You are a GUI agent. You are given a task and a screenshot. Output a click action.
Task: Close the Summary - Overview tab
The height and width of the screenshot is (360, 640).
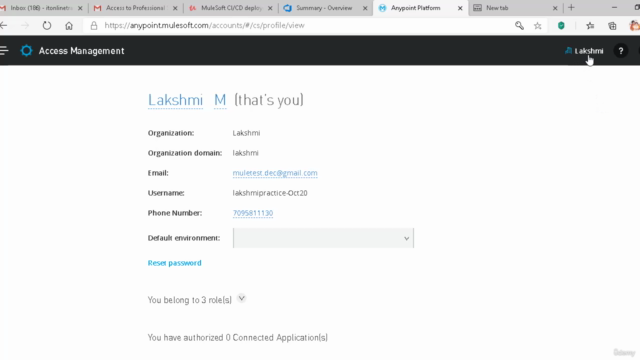[x=365, y=8]
